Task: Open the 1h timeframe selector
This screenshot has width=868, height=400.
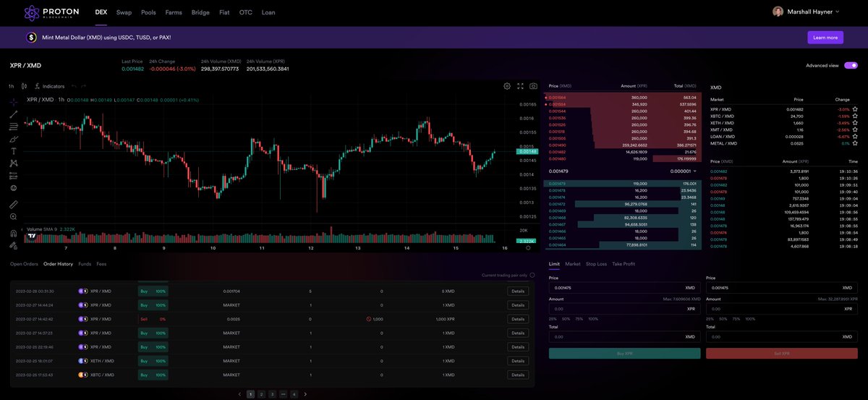Action: (12, 86)
